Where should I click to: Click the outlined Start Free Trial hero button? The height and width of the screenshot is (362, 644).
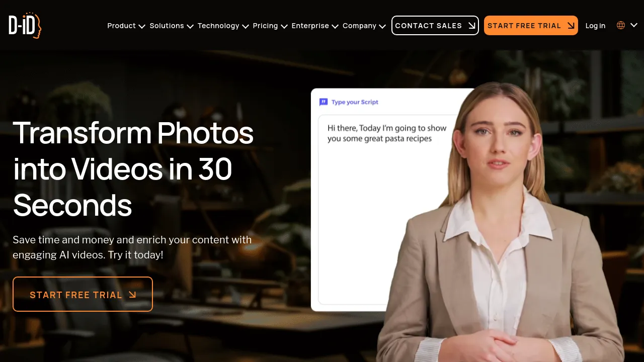[83, 294]
